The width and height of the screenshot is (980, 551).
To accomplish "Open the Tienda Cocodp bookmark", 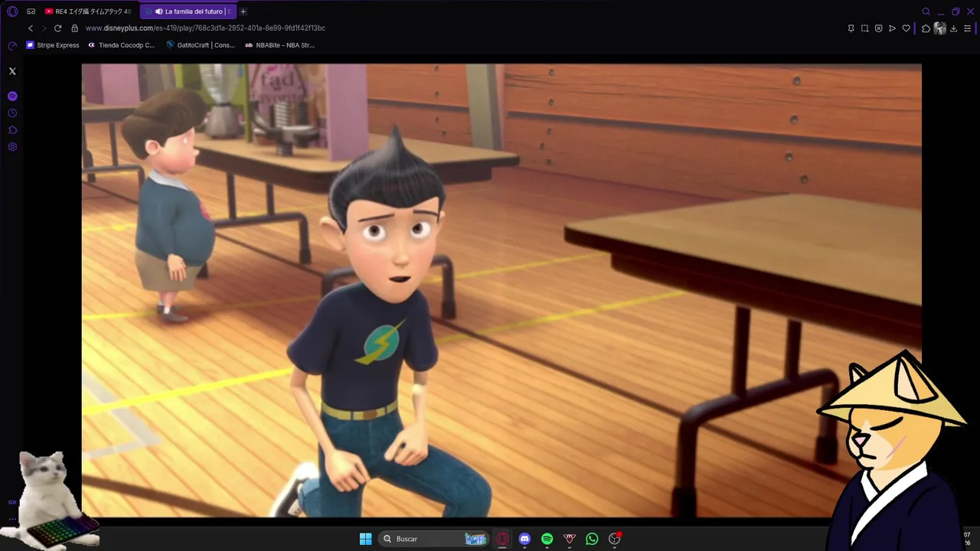I will point(121,45).
